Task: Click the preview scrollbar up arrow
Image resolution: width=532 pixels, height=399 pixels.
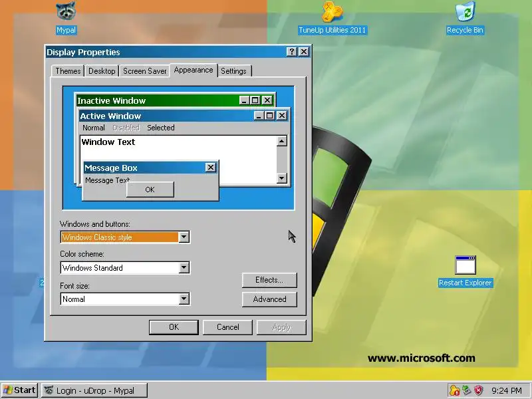Action: click(281, 141)
